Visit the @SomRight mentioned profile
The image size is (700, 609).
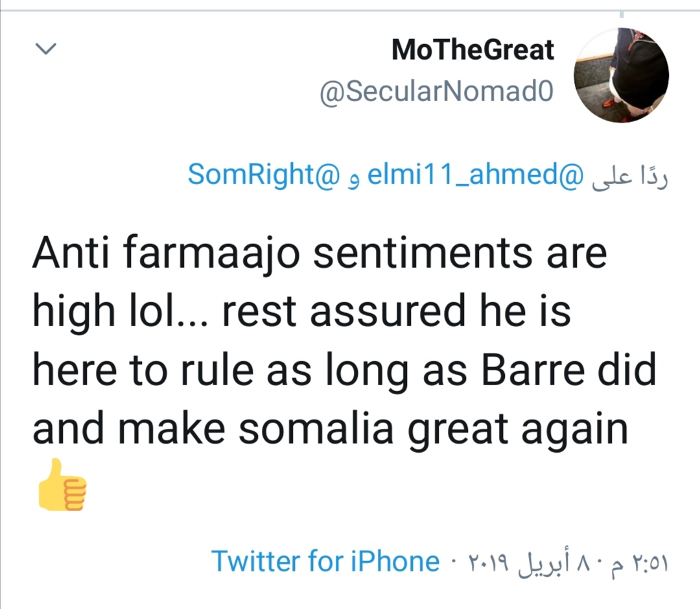pos(264,175)
